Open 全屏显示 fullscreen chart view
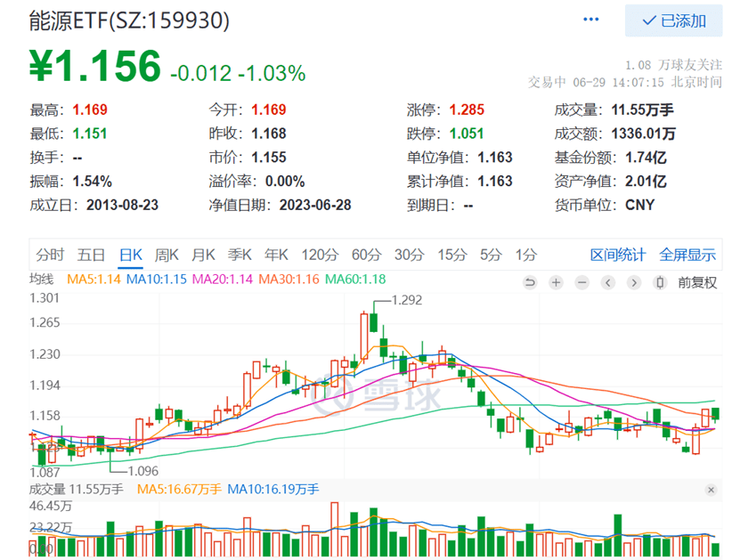This screenshot has width=740, height=560. pyautogui.click(x=687, y=255)
